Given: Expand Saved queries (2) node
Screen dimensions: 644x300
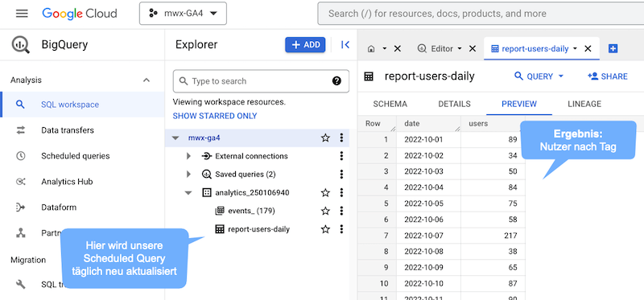Looking at the screenshot, I should tap(188, 175).
